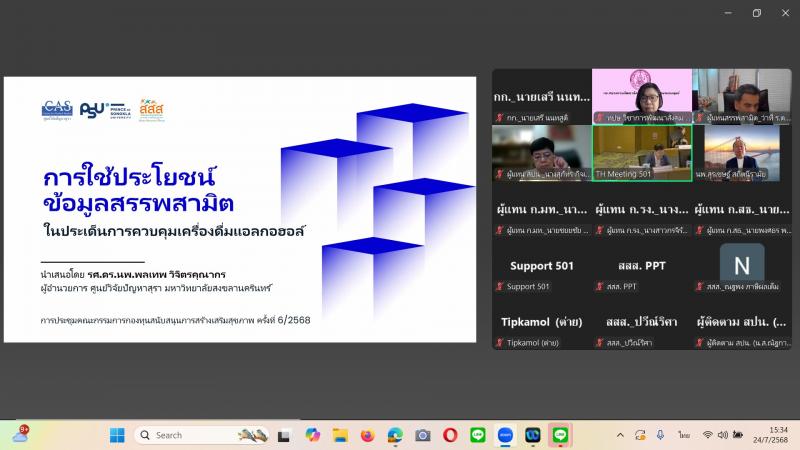800x450 pixels.
Task: Click muted mic icon on สสส._ปวีณ์ริศา tile
Action: pyautogui.click(x=599, y=342)
